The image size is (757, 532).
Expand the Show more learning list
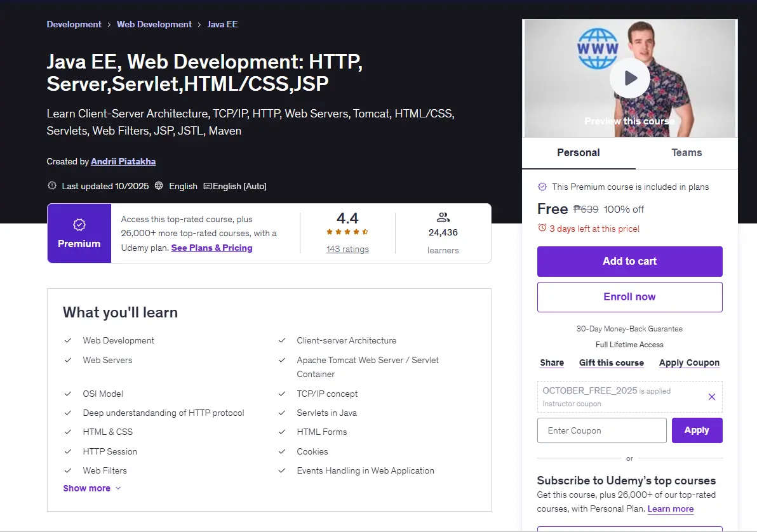tap(91, 488)
